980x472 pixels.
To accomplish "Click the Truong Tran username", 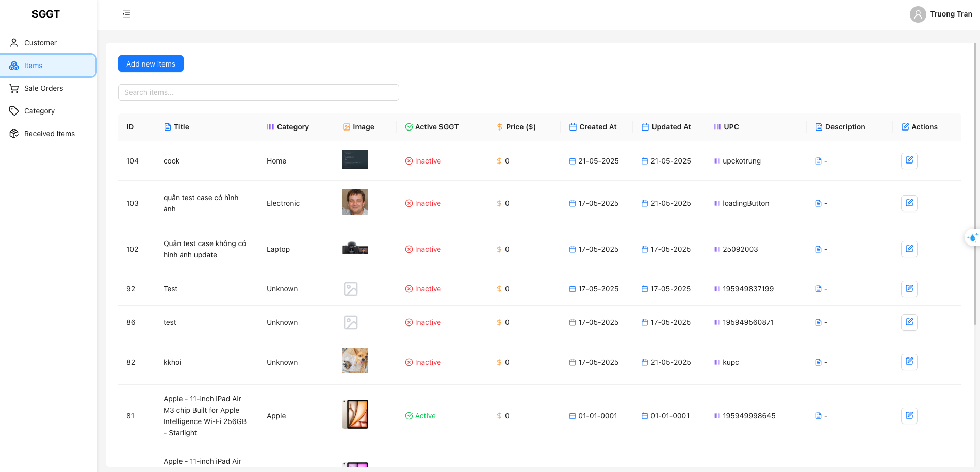I will click(x=951, y=14).
